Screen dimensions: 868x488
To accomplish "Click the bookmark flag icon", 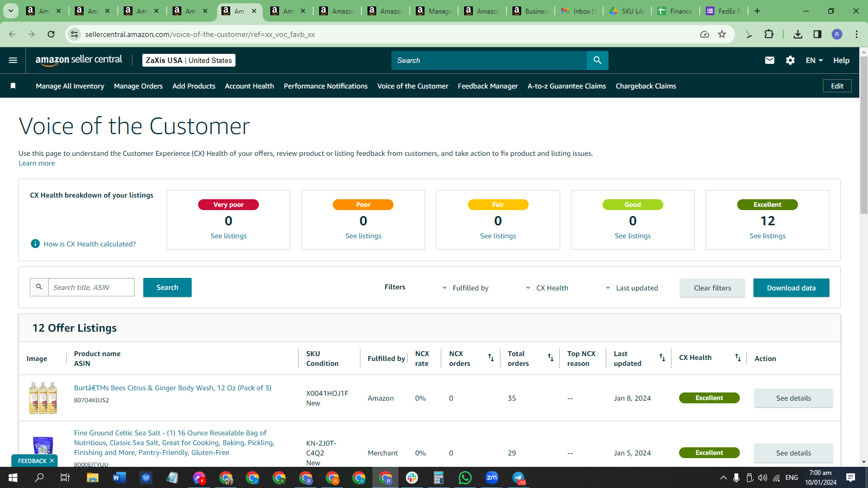I will point(13,86).
